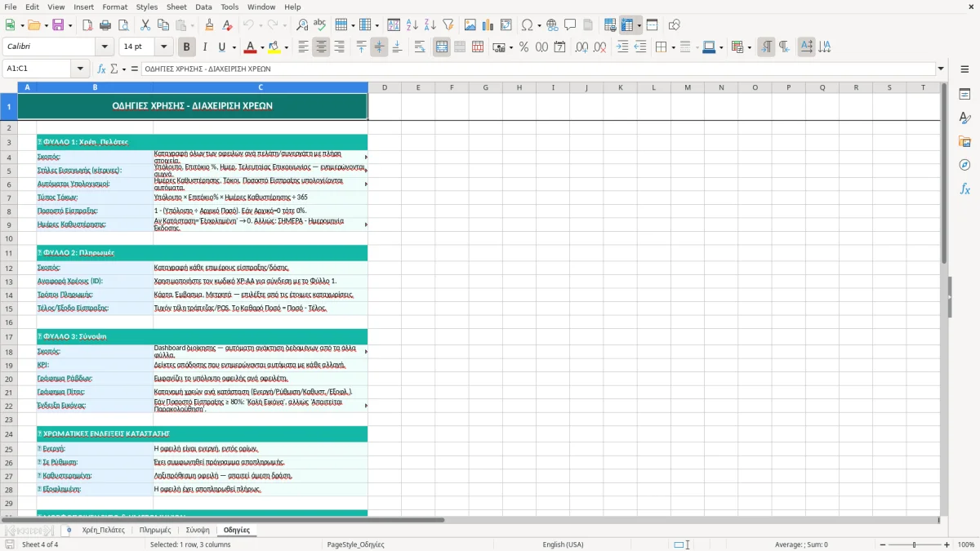The width and height of the screenshot is (980, 551).
Task: Open the Function Wizard icon
Action: pos(101,69)
